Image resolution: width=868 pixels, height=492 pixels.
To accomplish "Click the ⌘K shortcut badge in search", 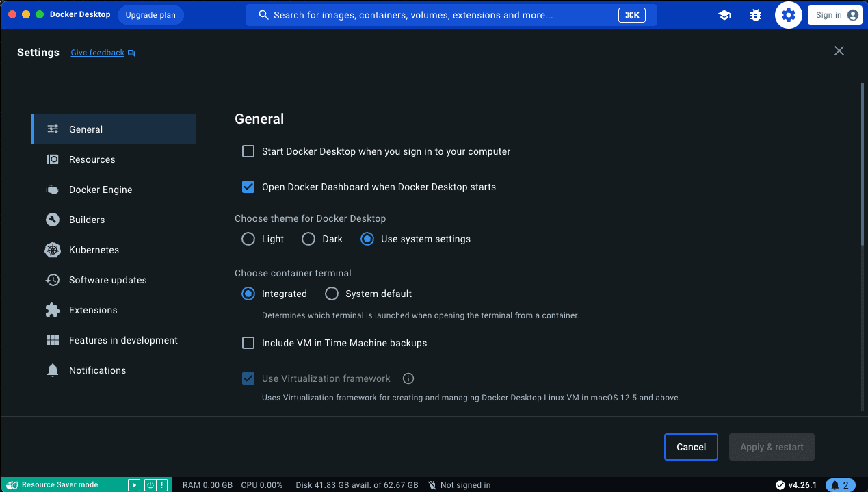I will point(632,15).
